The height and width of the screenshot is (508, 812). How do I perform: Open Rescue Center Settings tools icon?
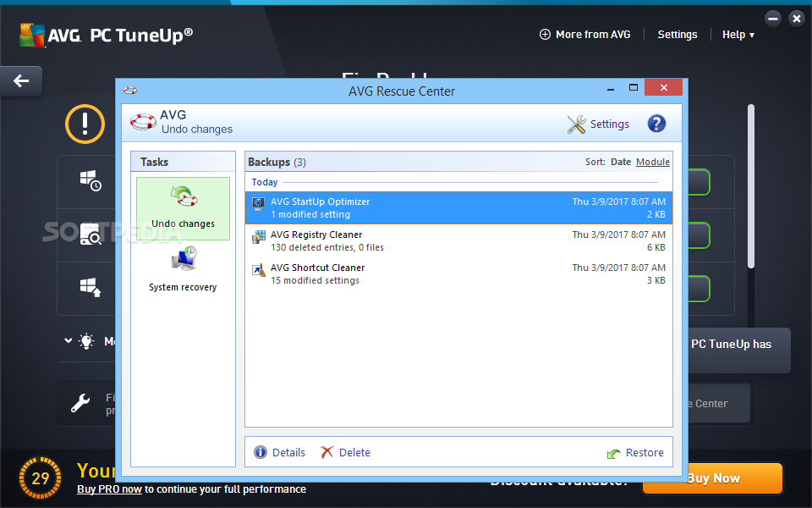(576, 124)
